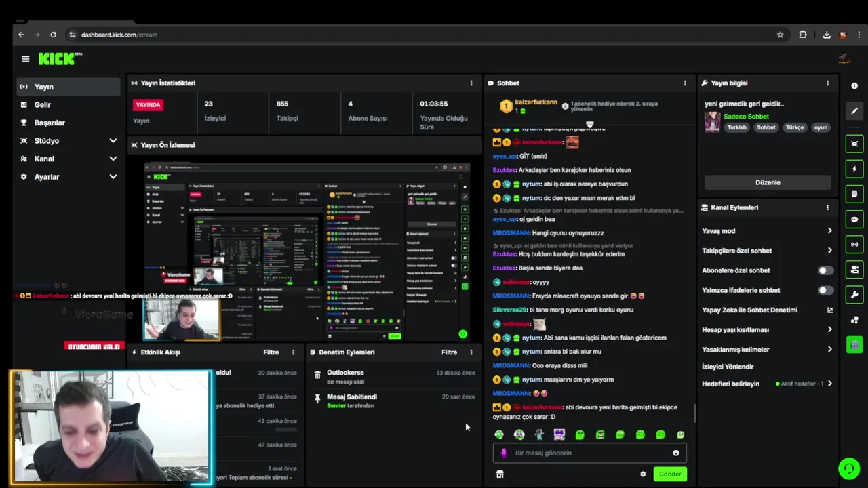
Task: Click the oyun tag
Action: (x=821, y=127)
